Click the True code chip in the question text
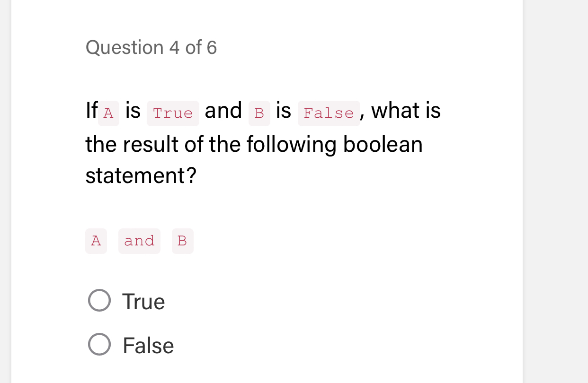The image size is (588, 383). pos(172,113)
